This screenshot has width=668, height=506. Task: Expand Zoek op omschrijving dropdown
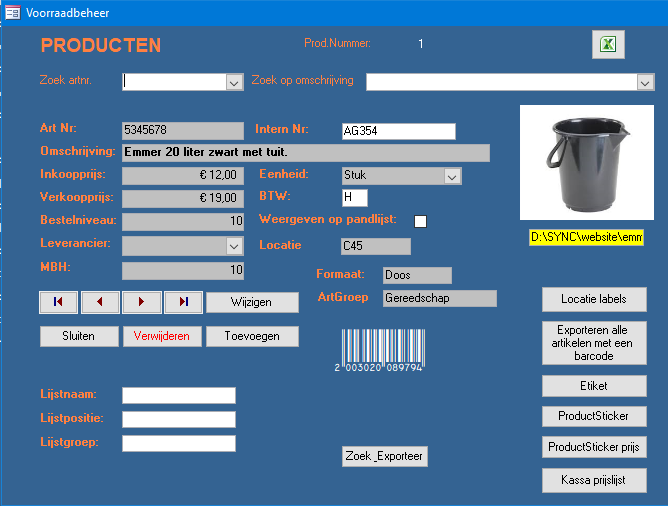click(645, 82)
